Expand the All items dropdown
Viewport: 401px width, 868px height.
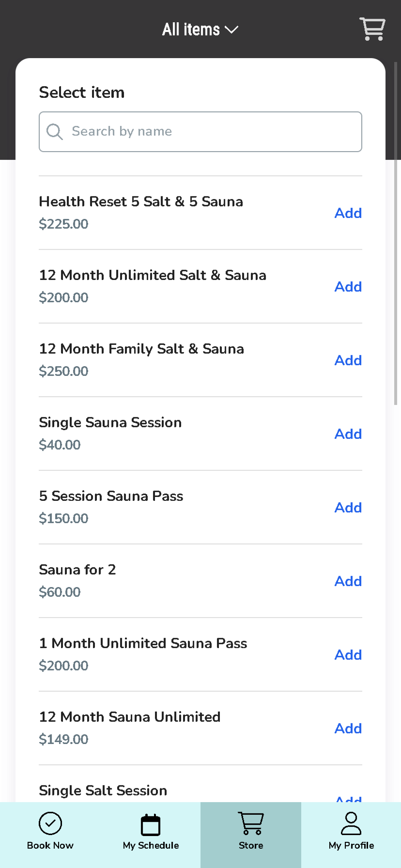coord(200,29)
